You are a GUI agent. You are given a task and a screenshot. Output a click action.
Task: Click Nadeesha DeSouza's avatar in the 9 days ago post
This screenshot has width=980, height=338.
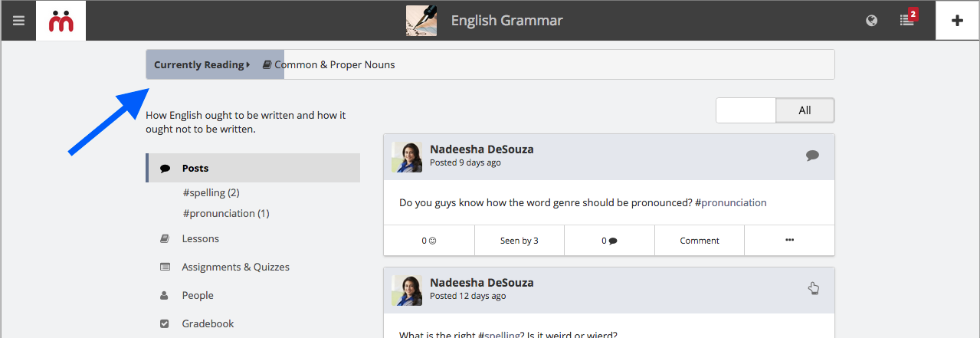(x=407, y=157)
